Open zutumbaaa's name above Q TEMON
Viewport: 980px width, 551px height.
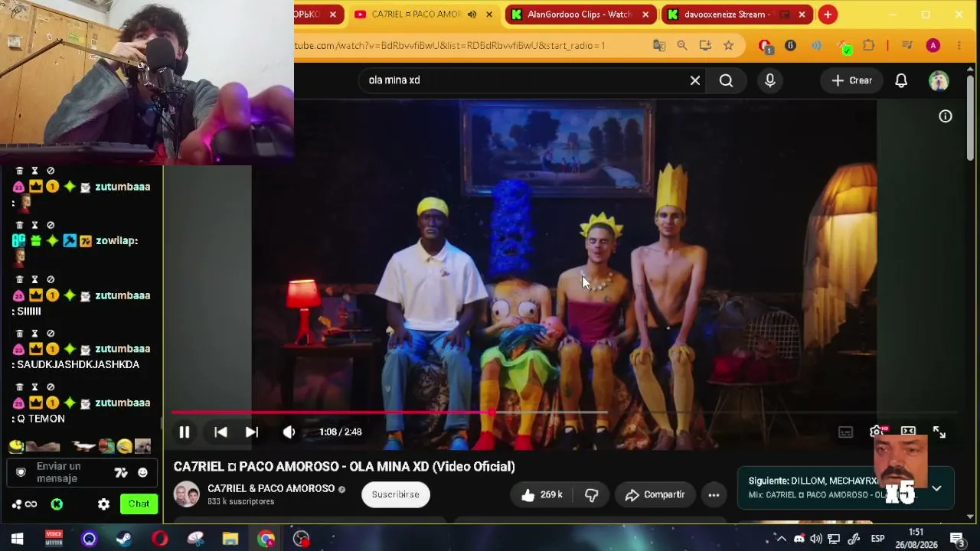pyautogui.click(x=122, y=403)
